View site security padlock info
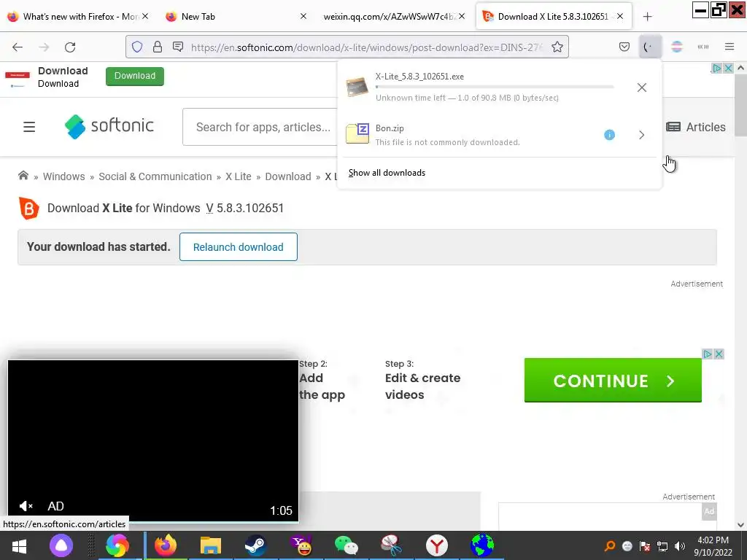747x560 pixels. [158, 47]
